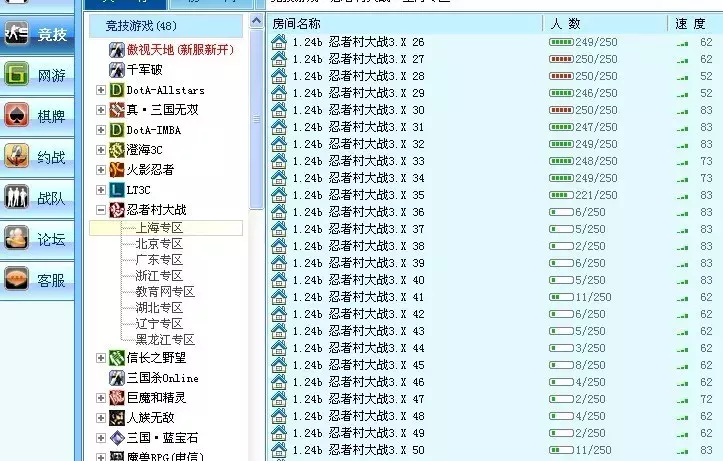Viewport: 723px width, 461px height.
Task: Expand the 澄海3C tree node
Action: 101,150
